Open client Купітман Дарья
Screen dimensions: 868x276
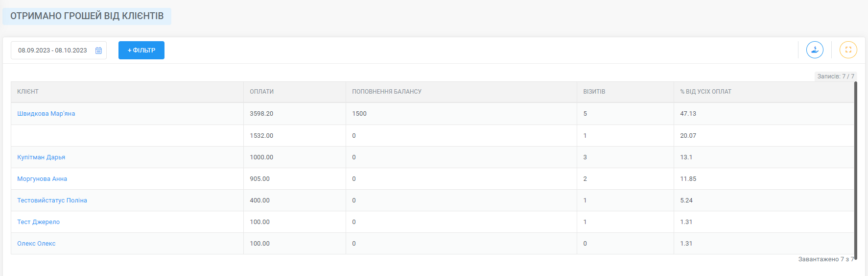(x=41, y=157)
